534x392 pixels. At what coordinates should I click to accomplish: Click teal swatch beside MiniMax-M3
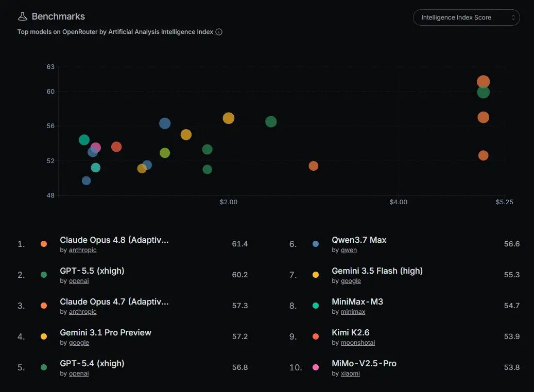pyautogui.click(x=316, y=306)
